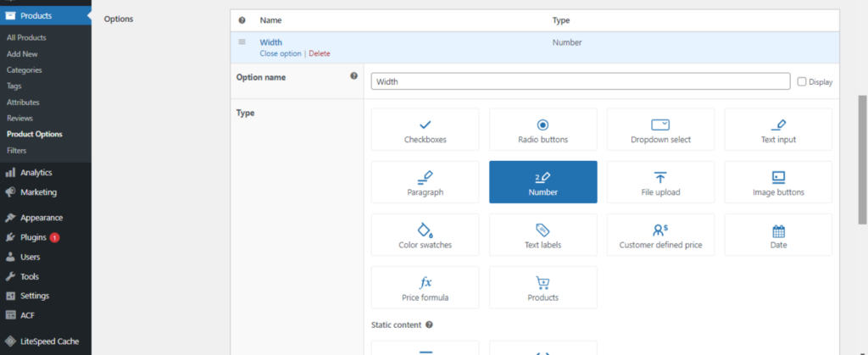Open the Add New products link
Image resolution: width=868 pixels, height=355 pixels.
pos(22,53)
